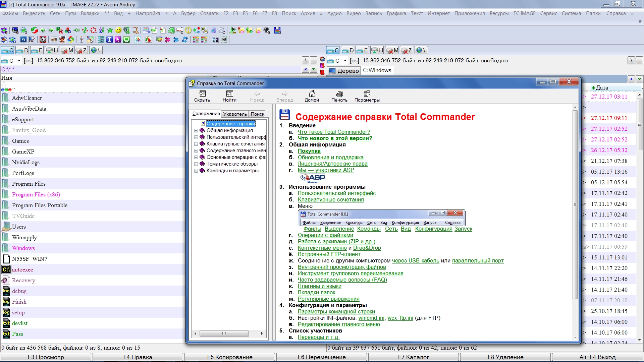This screenshot has width=644, height=362.
Task: Click the Скрыть icon in help window
Action: click(x=202, y=96)
